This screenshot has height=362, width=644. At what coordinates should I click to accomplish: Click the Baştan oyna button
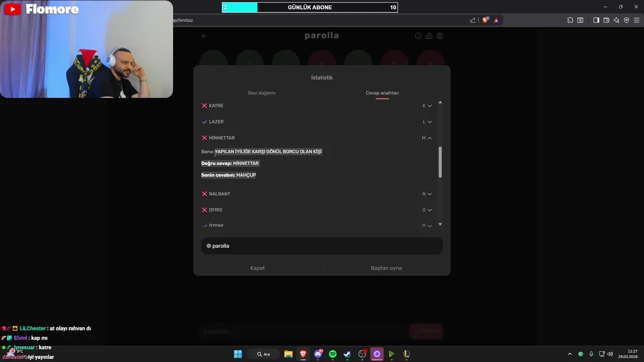coord(386,268)
